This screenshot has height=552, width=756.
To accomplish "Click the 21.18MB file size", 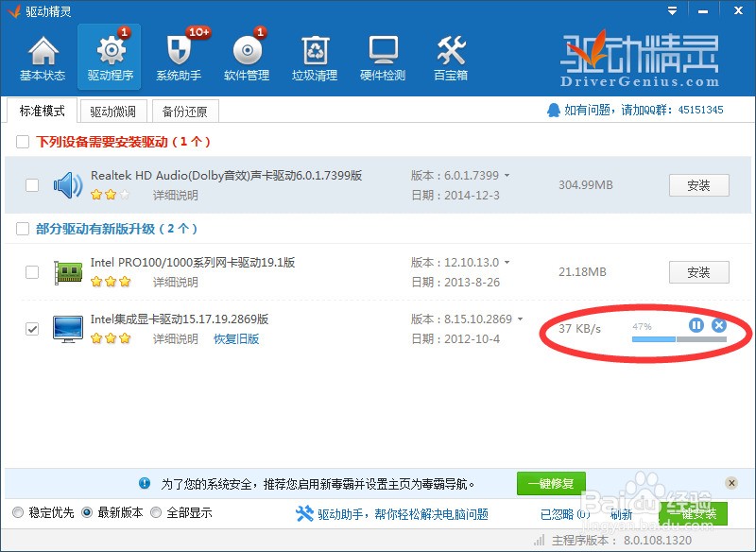I will coord(582,272).
